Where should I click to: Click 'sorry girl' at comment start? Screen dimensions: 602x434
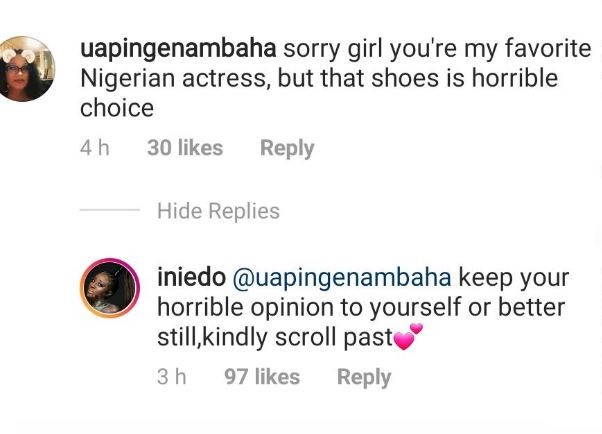326,47
